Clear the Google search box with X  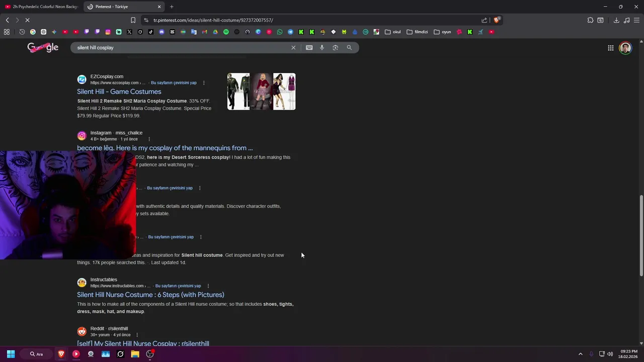point(293,47)
